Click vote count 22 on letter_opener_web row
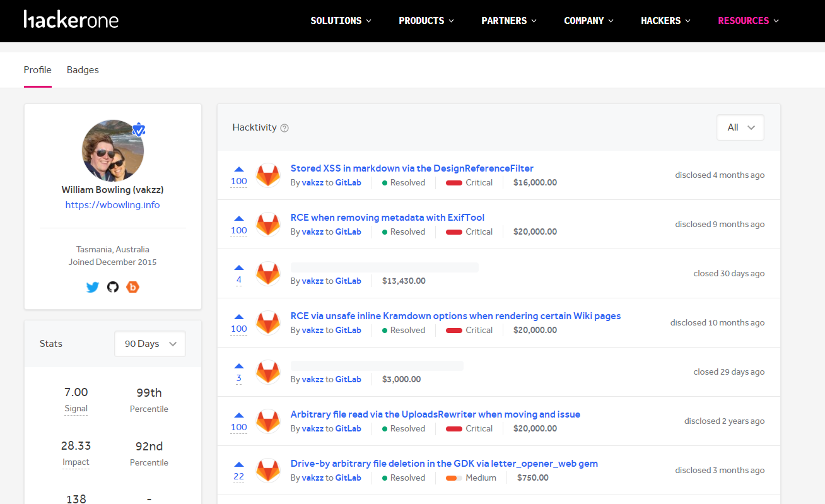This screenshot has width=825, height=504. click(239, 477)
